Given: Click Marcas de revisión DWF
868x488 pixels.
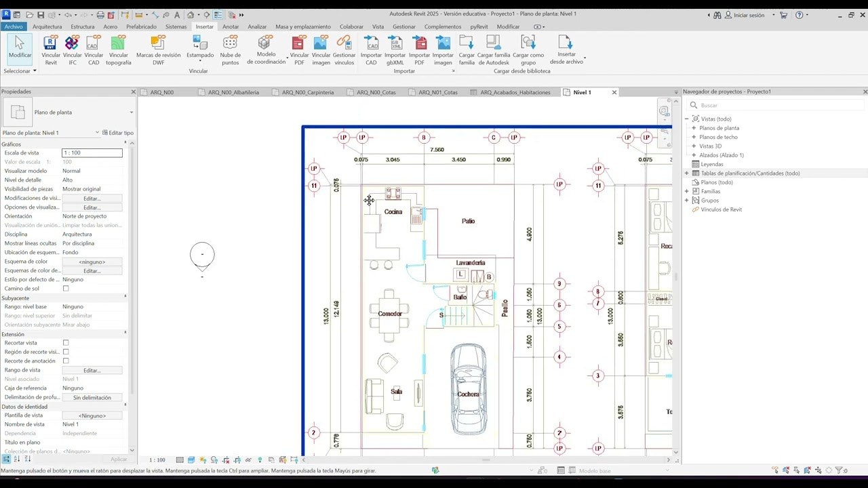Looking at the screenshot, I should point(158,51).
